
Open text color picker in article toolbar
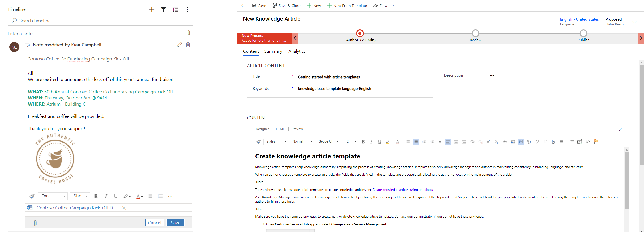398,142
